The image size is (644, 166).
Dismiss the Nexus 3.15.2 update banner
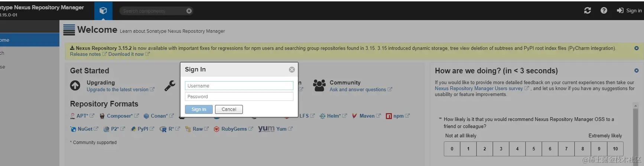point(636,48)
